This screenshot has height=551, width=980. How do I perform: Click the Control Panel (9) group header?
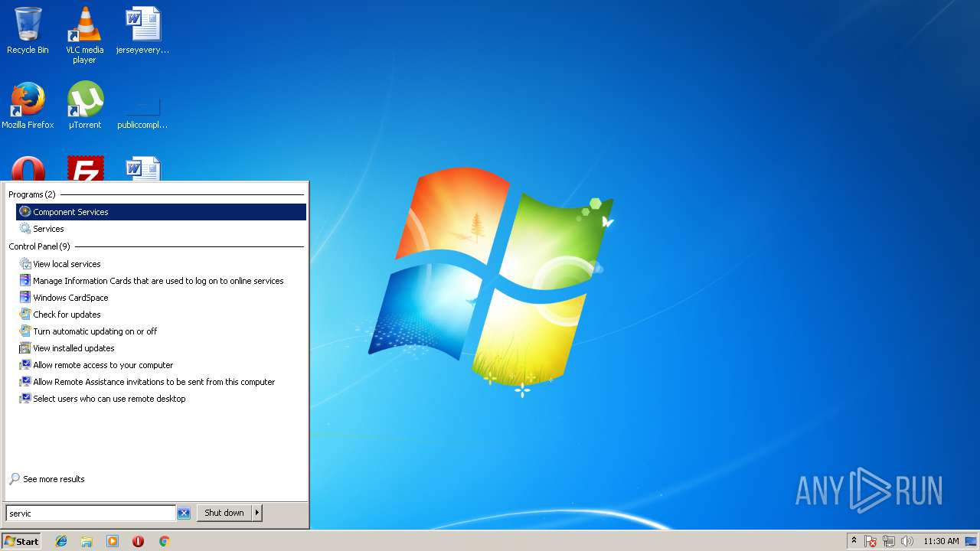[40, 246]
